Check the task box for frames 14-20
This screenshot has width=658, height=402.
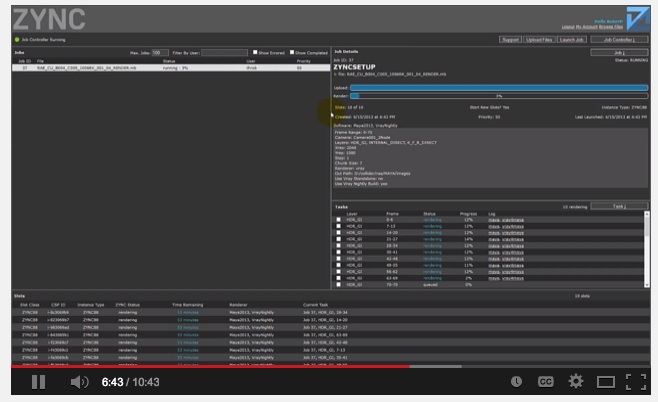click(x=338, y=232)
